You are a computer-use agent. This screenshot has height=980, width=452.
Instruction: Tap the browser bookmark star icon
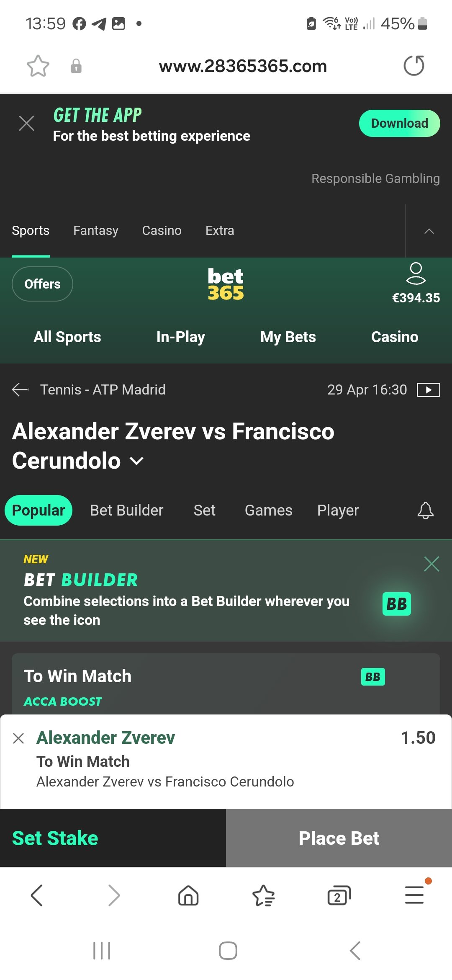coord(38,66)
